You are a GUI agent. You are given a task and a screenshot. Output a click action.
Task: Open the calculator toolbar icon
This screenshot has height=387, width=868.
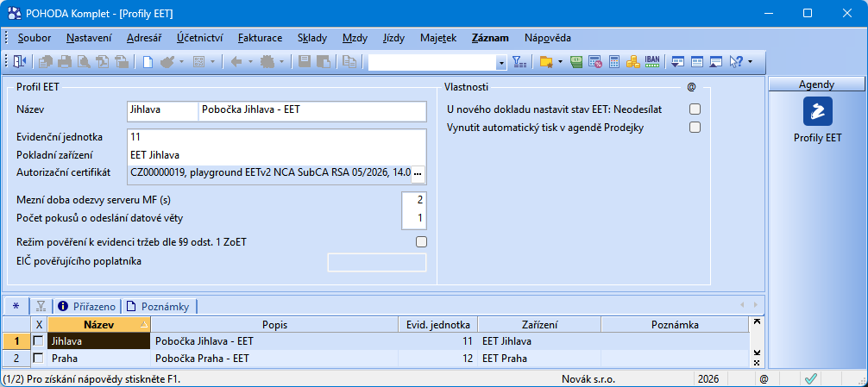tap(614, 61)
